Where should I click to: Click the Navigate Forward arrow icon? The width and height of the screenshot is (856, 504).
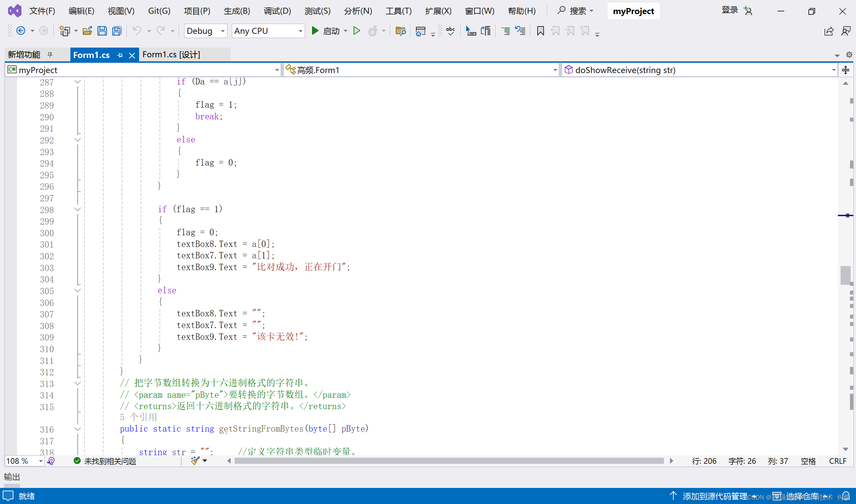pyautogui.click(x=44, y=31)
